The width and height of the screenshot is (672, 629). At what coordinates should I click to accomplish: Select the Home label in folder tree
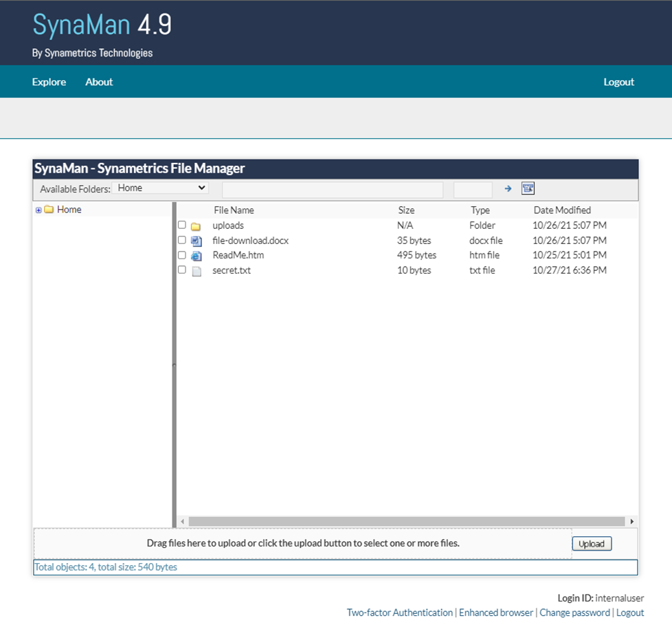pos(69,209)
